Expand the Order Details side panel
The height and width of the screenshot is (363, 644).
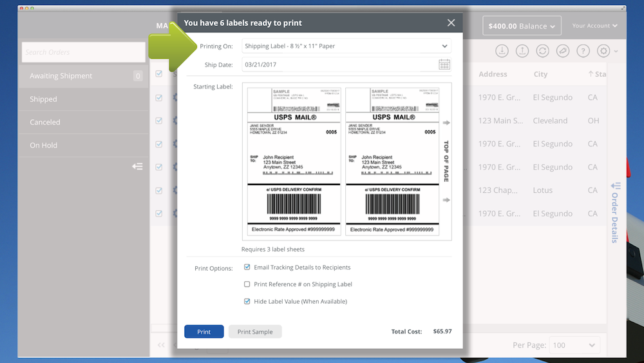pyautogui.click(x=615, y=213)
